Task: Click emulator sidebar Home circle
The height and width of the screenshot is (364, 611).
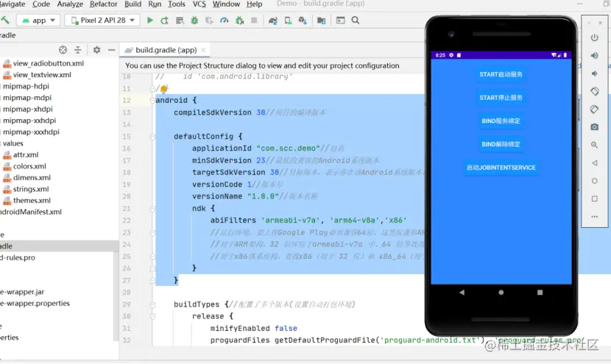Action: [x=594, y=181]
